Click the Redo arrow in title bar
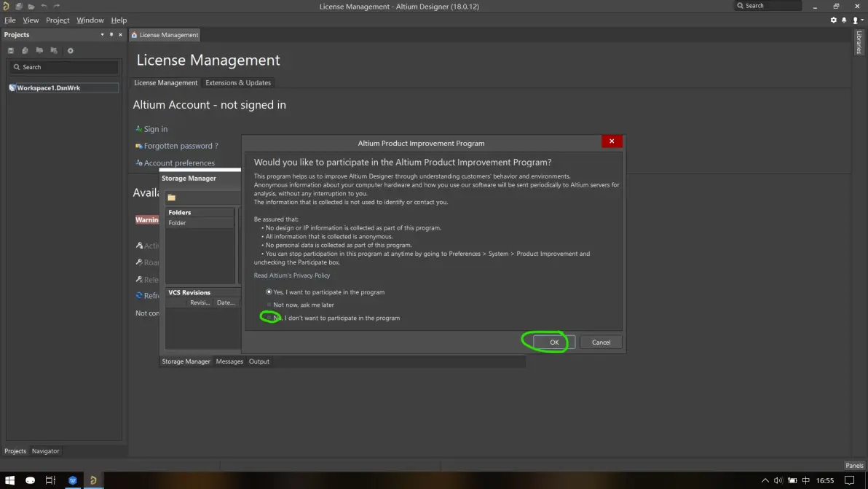Screen dimensions: 868x489 point(57,6)
